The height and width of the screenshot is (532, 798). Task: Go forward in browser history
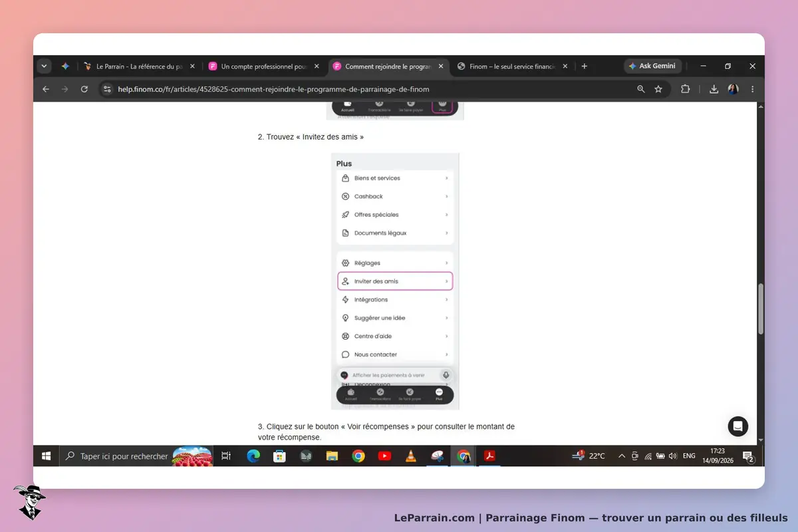point(65,89)
